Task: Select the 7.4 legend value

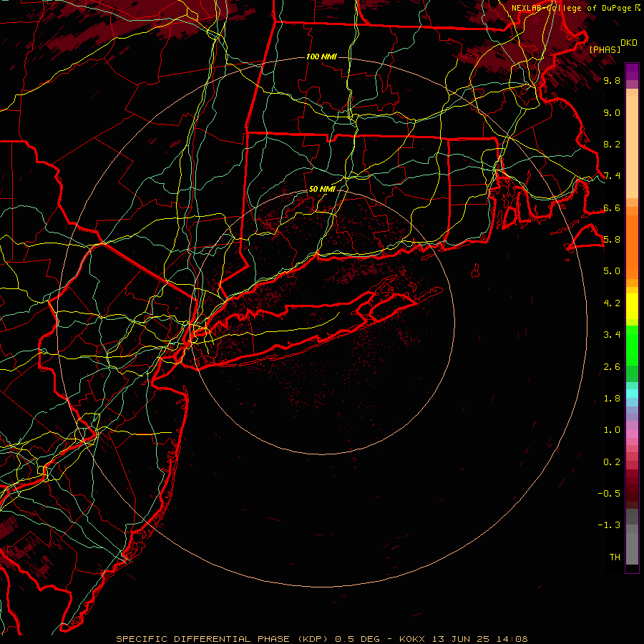Action: pyautogui.click(x=612, y=176)
